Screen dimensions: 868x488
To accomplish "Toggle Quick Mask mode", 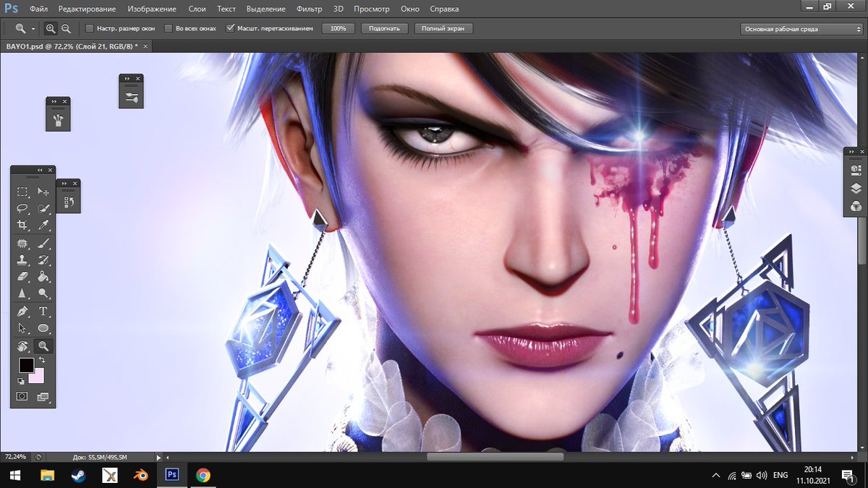I will tap(22, 396).
